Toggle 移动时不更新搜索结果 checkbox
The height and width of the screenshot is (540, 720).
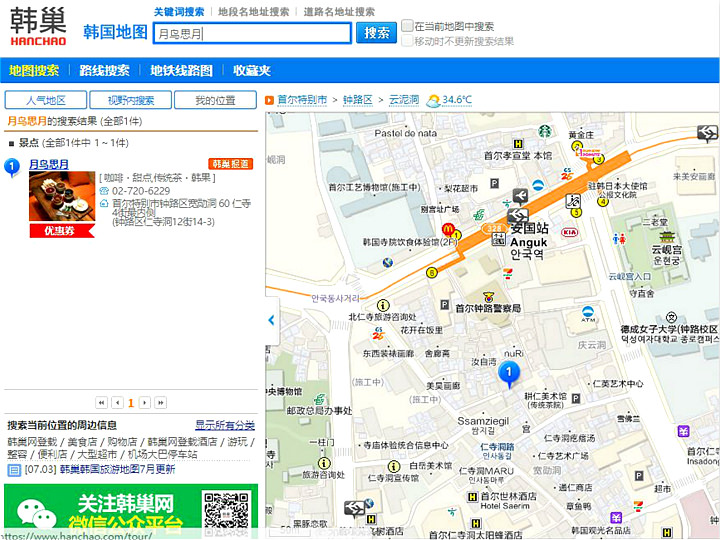(407, 41)
